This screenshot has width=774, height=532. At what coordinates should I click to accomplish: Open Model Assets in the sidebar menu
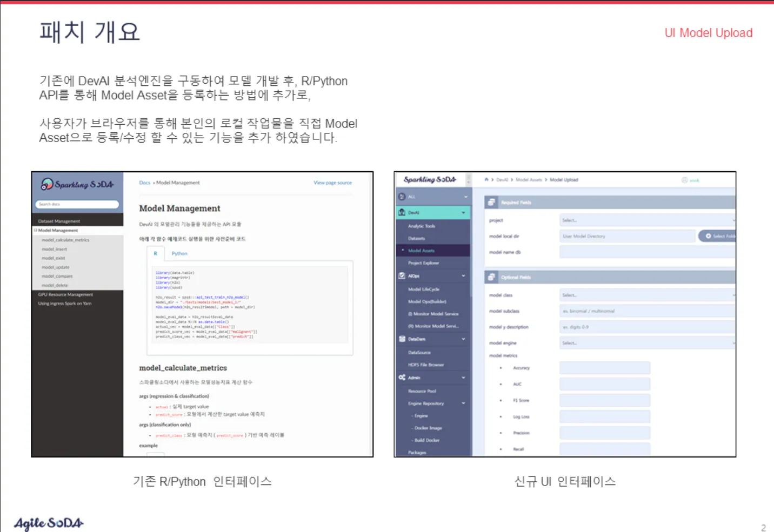(x=421, y=251)
